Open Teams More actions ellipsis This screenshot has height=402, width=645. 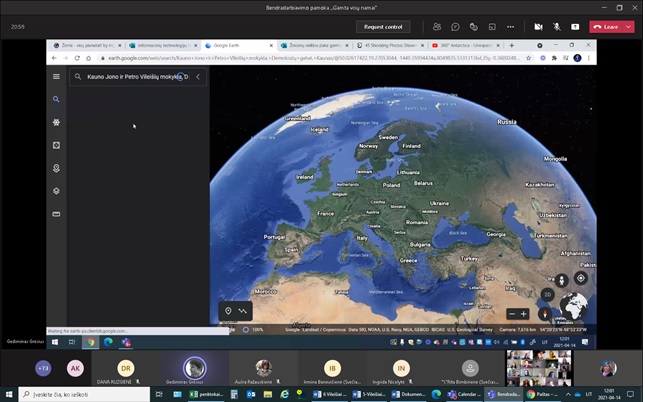pos(510,27)
